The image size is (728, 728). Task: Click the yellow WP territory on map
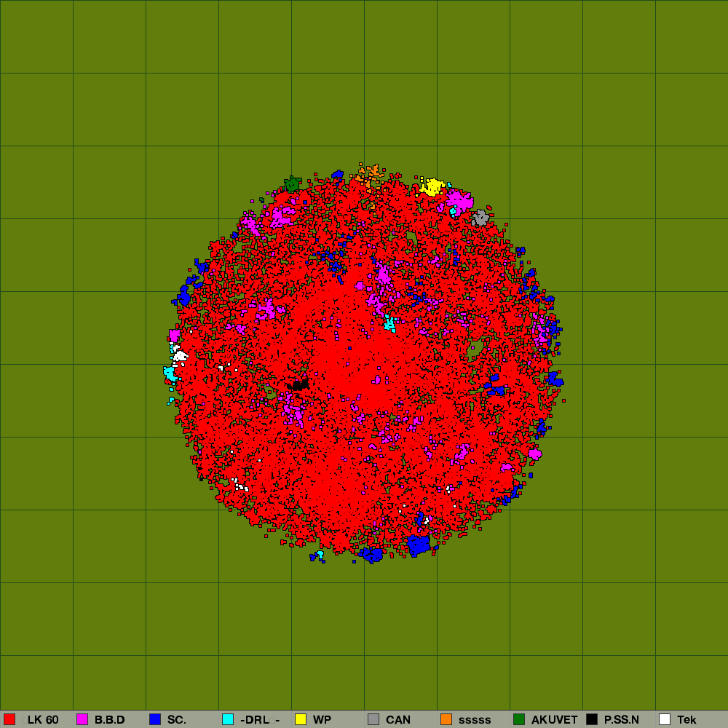pos(432,187)
